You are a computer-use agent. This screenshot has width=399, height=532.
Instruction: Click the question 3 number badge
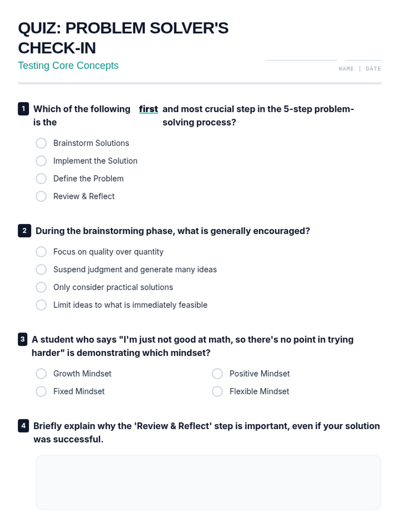pyautogui.click(x=23, y=339)
